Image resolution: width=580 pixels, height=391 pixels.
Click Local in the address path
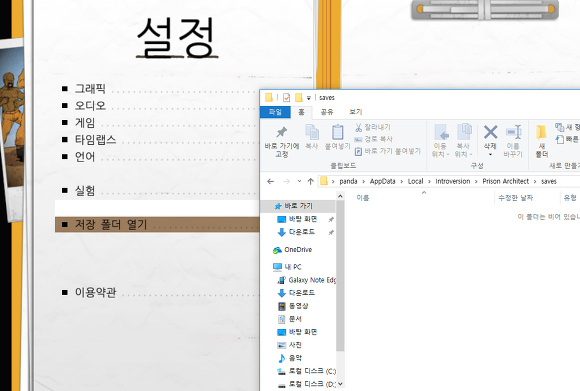point(415,181)
